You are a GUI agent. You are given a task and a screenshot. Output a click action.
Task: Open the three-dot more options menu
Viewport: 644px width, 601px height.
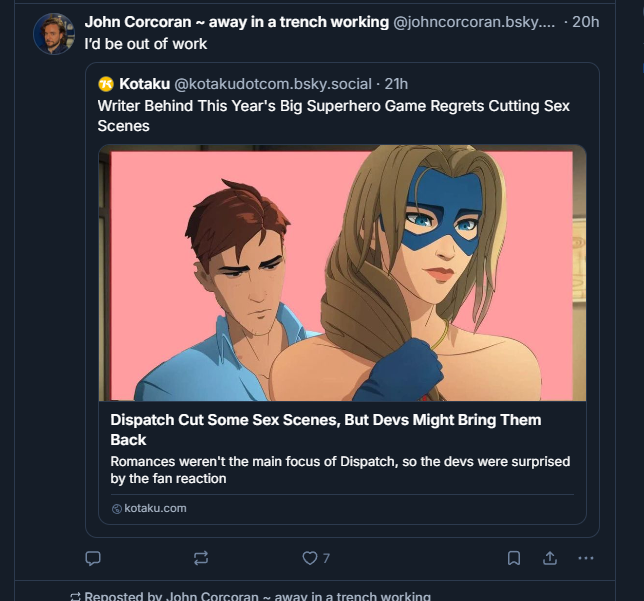pos(586,558)
